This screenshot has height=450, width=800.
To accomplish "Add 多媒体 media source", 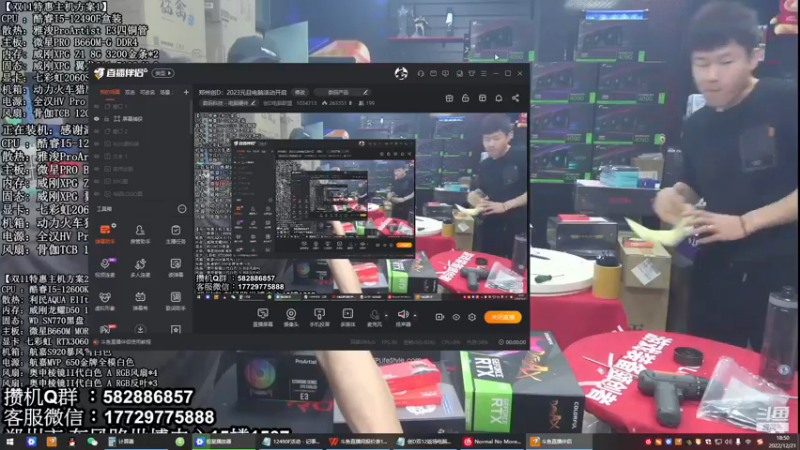I will (x=347, y=317).
